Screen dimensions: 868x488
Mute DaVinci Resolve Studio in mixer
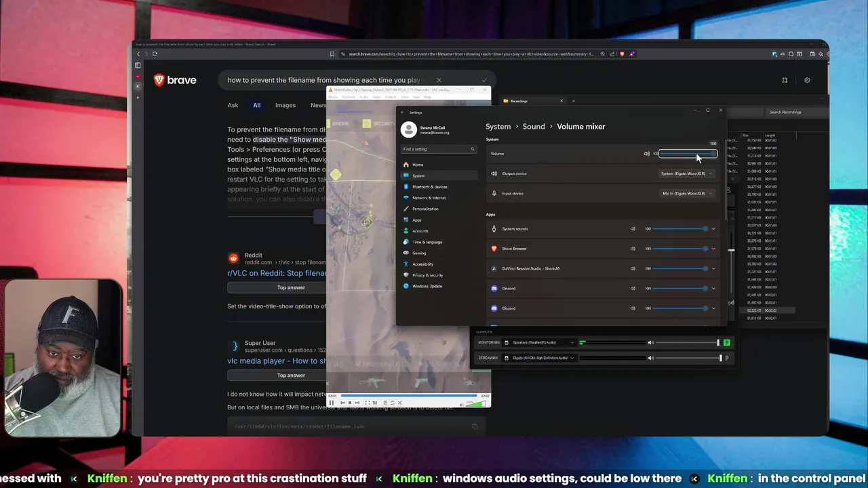633,268
